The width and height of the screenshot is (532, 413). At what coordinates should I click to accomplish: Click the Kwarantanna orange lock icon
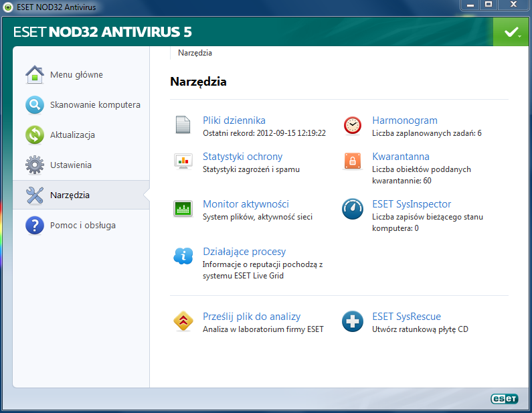coord(353,161)
